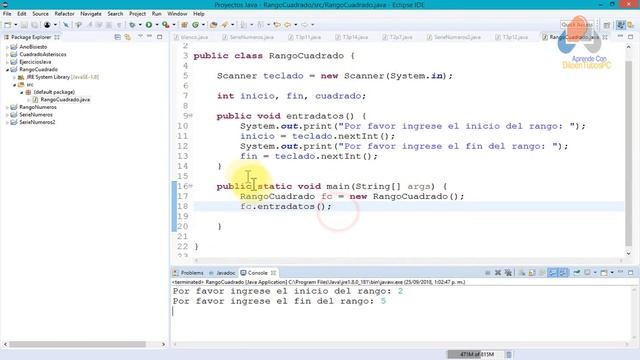Open the Window menu
This screenshot has width=640, height=360.
pyautogui.click(x=177, y=14)
